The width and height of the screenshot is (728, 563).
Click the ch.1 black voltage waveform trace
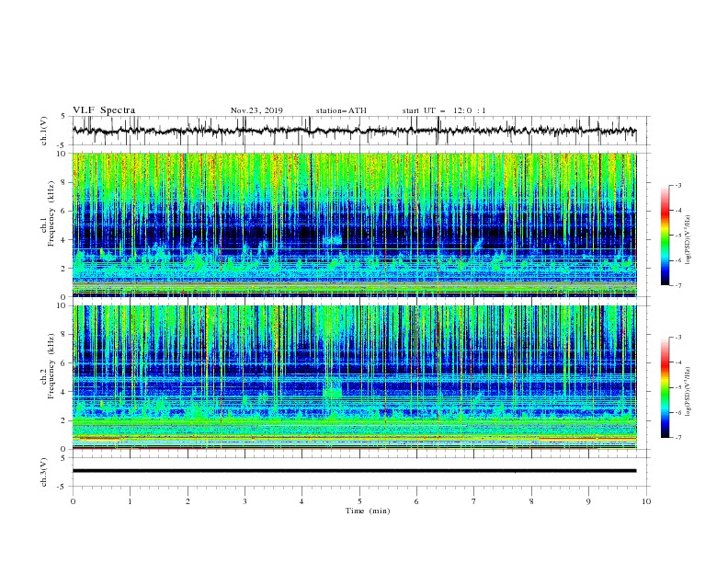click(x=354, y=131)
